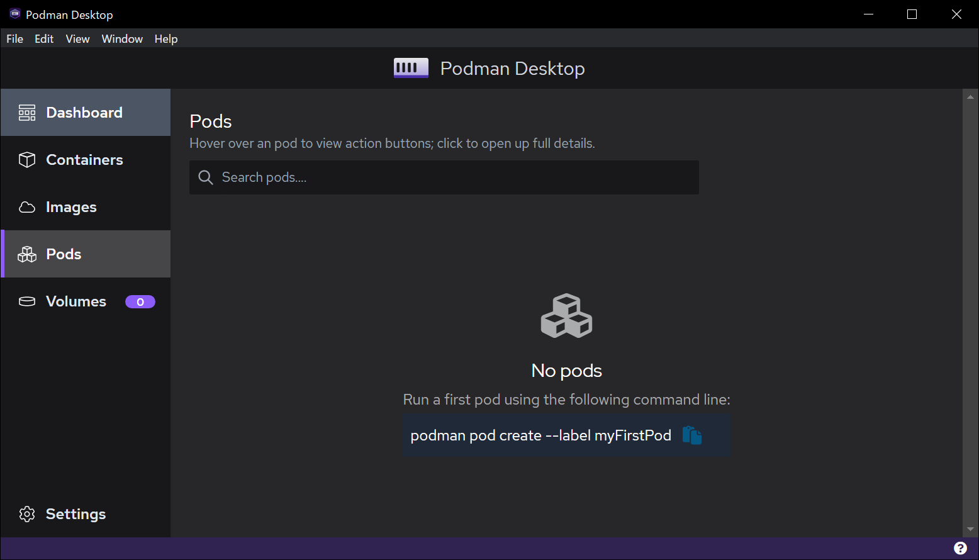Click the Containers cube icon
Screen dimensions: 979x560
click(27, 160)
